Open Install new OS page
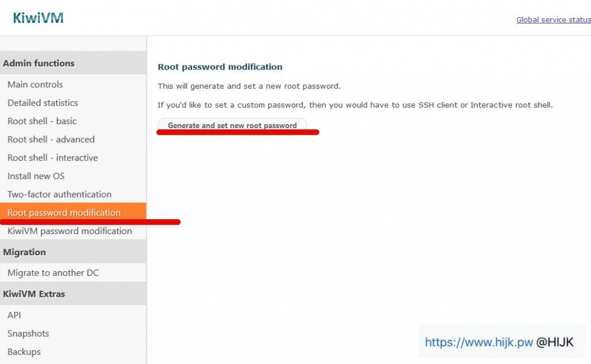 click(x=36, y=176)
